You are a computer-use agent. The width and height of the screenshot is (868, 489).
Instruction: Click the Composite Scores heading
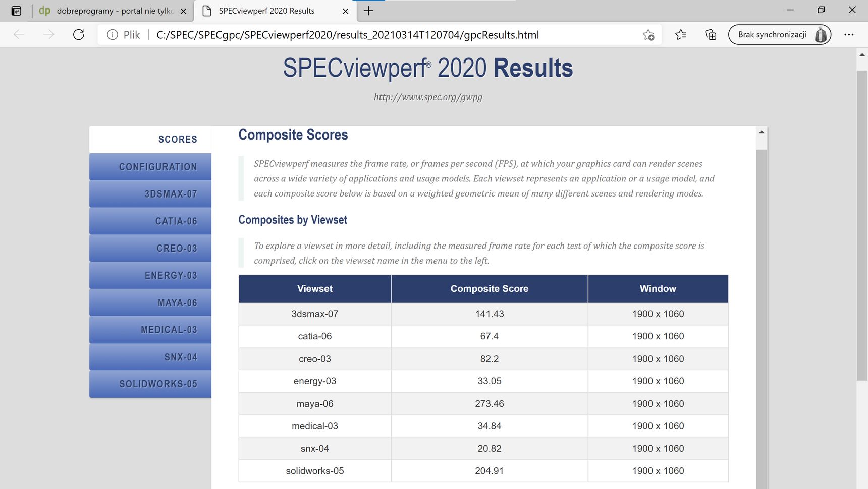tap(293, 135)
